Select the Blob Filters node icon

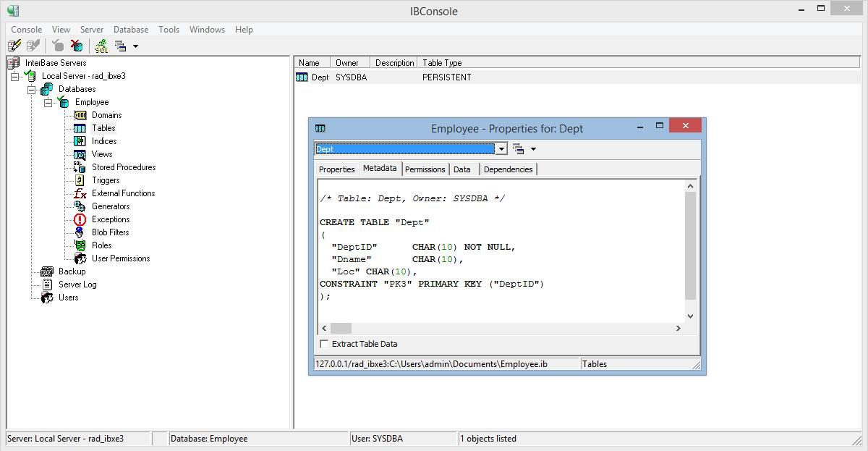(80, 232)
